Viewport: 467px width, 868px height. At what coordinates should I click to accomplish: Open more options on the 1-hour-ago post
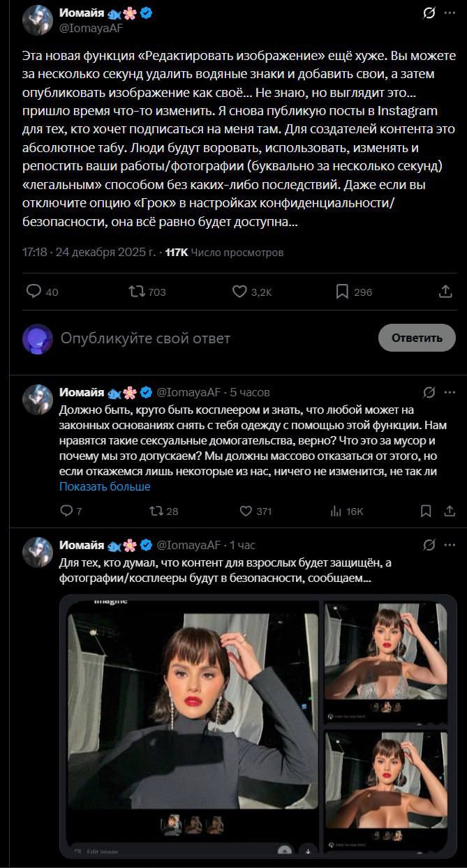click(x=450, y=545)
